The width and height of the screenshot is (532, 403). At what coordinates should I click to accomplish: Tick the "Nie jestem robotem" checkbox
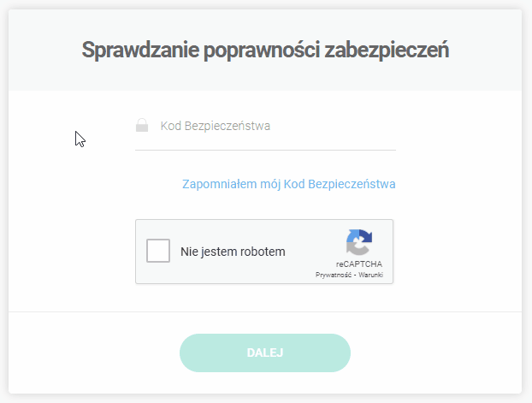click(x=158, y=252)
